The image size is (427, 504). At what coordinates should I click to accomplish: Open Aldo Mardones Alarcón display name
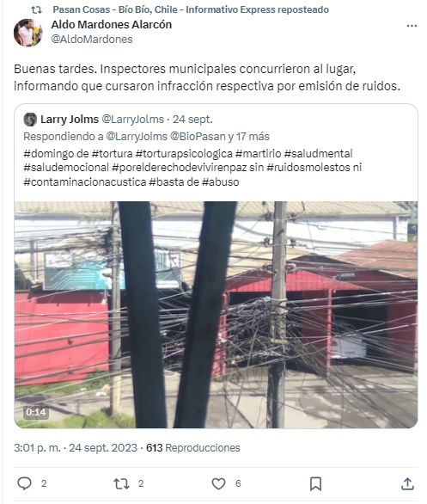112,24
